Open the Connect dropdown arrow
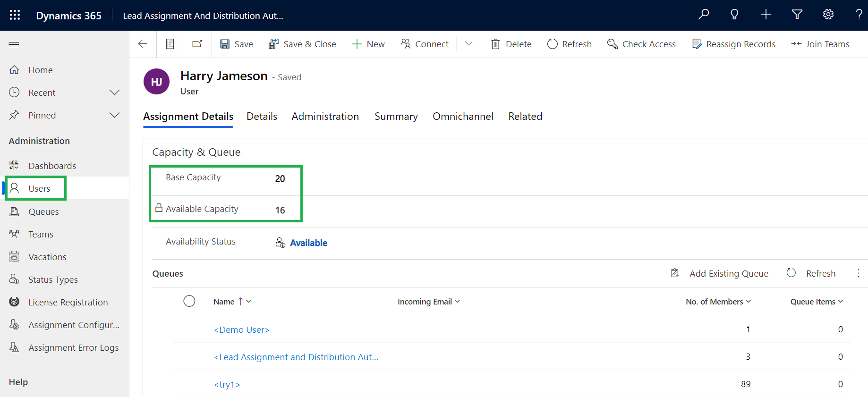868x397 pixels. click(468, 44)
